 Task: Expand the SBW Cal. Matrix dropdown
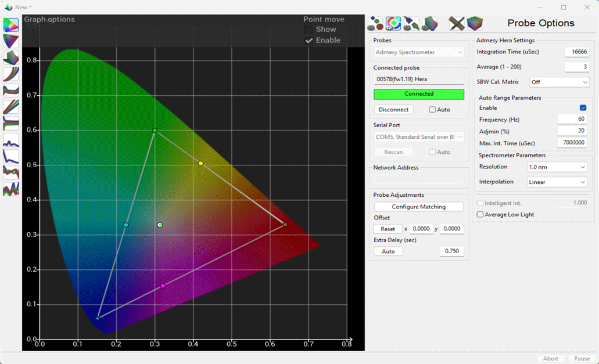click(559, 82)
